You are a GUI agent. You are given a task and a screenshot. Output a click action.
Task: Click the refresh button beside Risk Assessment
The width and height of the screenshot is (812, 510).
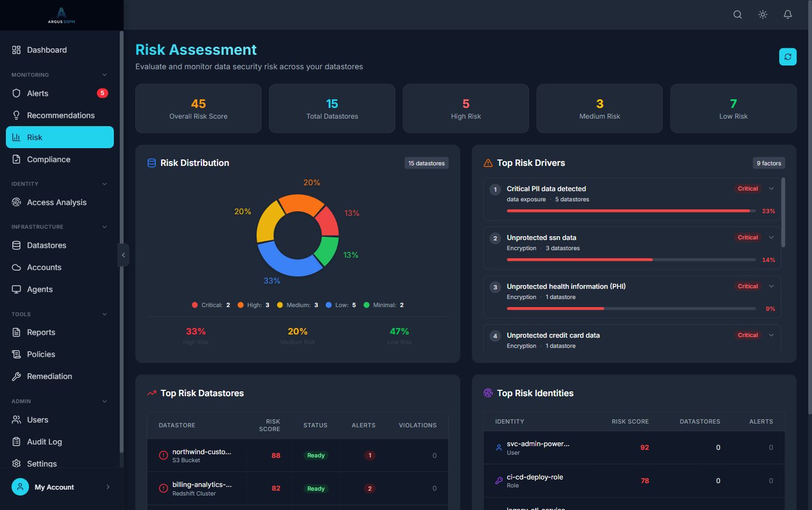[788, 56]
